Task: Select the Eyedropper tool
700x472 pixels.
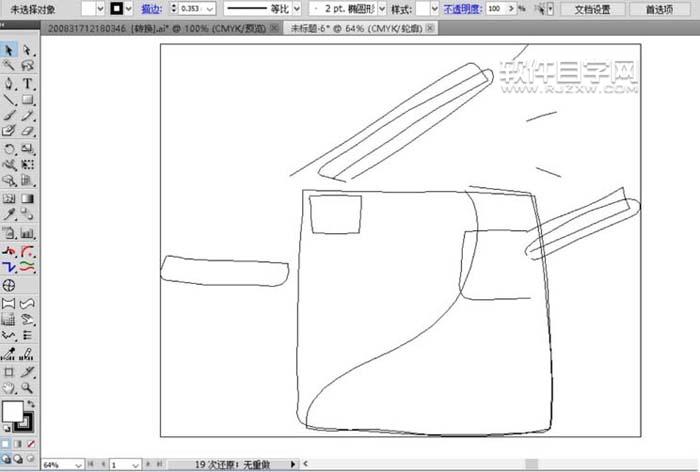Action: click(x=9, y=214)
